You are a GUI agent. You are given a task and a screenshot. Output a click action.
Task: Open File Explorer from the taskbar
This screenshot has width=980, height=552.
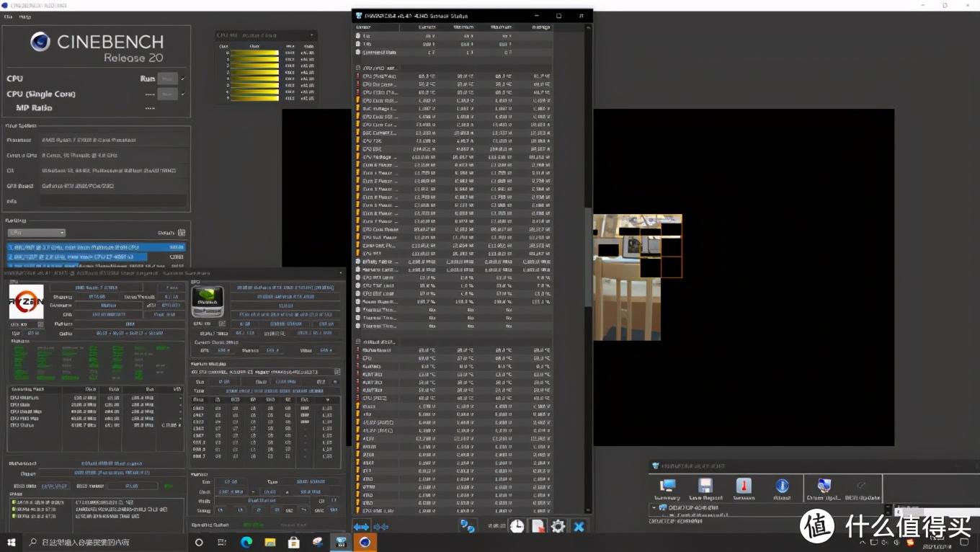[x=270, y=542]
